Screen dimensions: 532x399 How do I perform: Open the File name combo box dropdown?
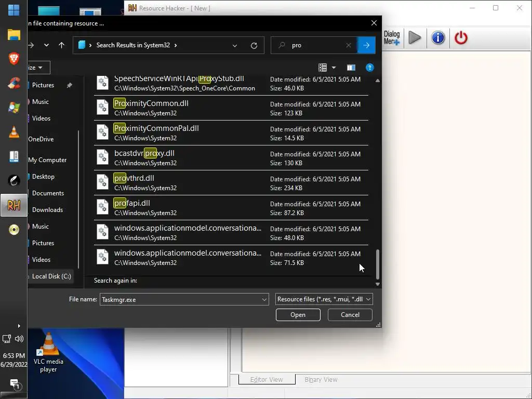pyautogui.click(x=264, y=300)
